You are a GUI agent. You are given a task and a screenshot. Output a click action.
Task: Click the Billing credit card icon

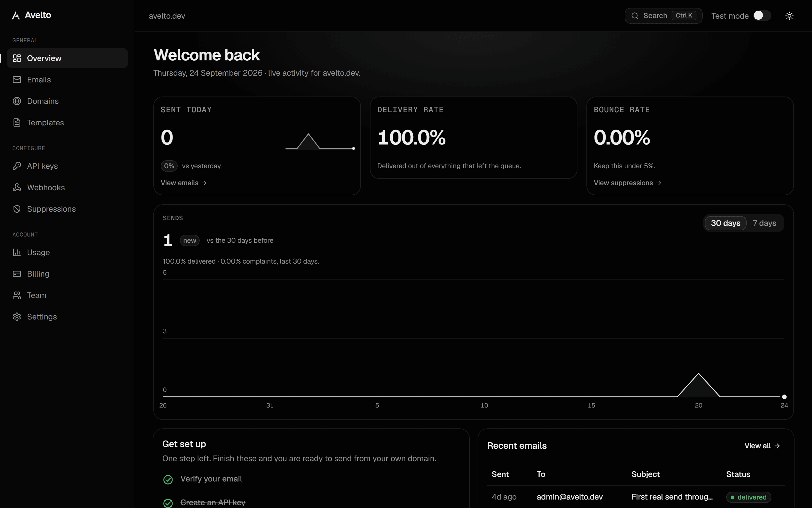(x=17, y=274)
